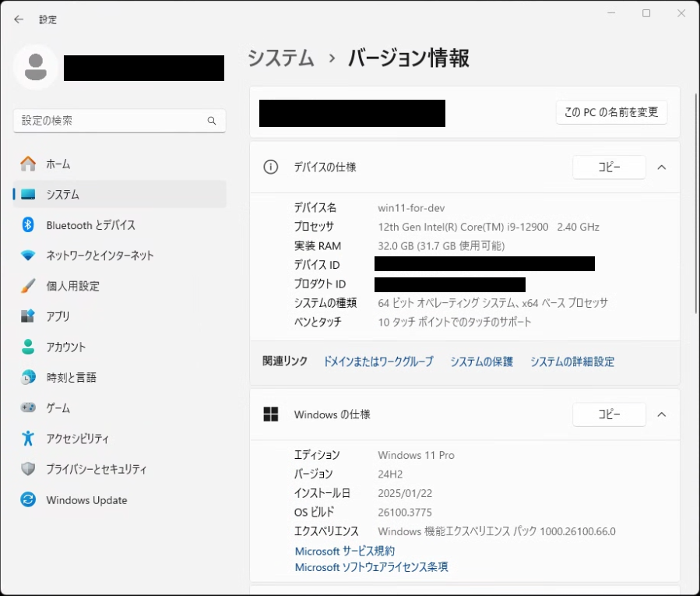The height and width of the screenshot is (596, 700).
Task: Open Windows Update page
Action: point(120,499)
